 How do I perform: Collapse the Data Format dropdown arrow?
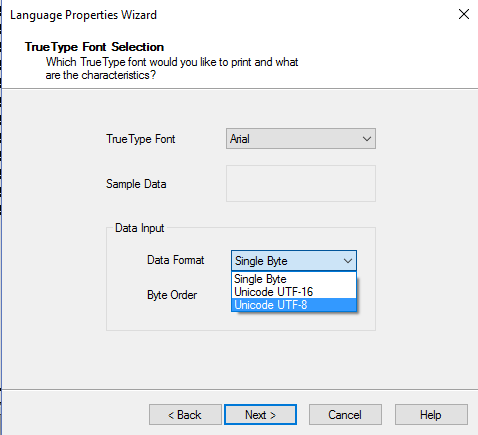(348, 261)
